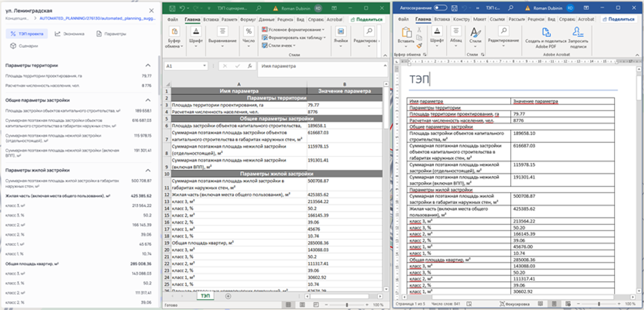644x310 pixels.
Task: Open Word Ссылки ribbon tab
Action: 497,19
